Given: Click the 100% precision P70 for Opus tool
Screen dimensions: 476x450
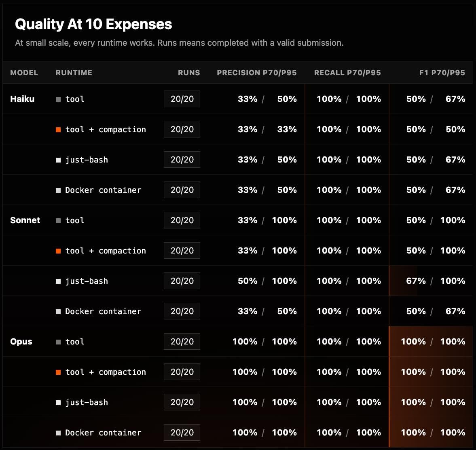Looking at the screenshot, I should (x=245, y=342).
